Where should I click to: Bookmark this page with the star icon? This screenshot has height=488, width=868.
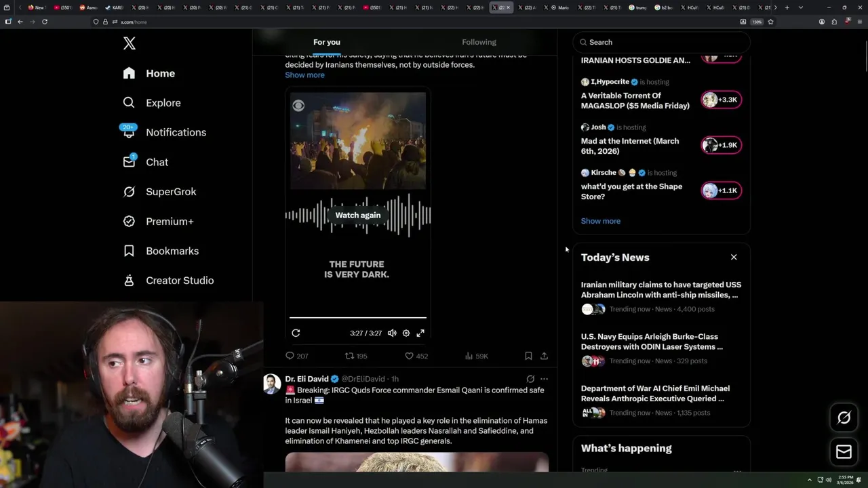(770, 22)
